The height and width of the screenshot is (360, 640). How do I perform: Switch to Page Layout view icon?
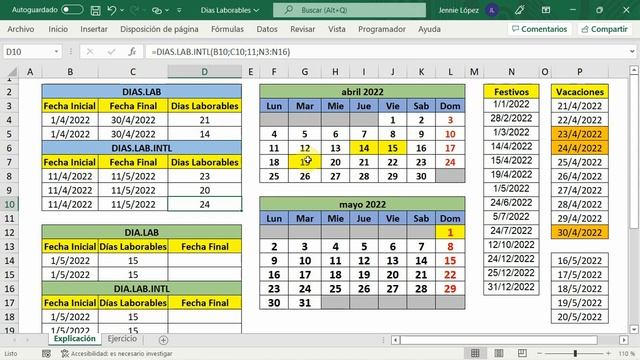[498, 353]
